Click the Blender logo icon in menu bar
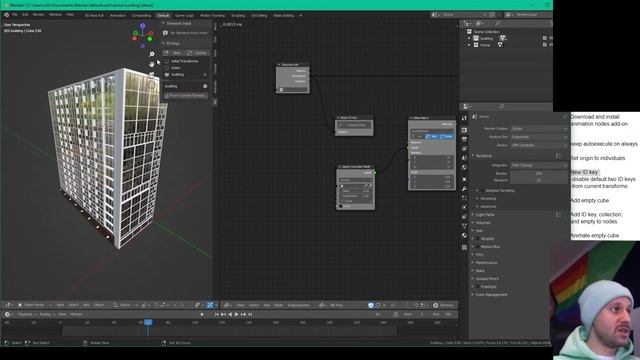The width and height of the screenshot is (640, 360). pyautogui.click(x=7, y=15)
